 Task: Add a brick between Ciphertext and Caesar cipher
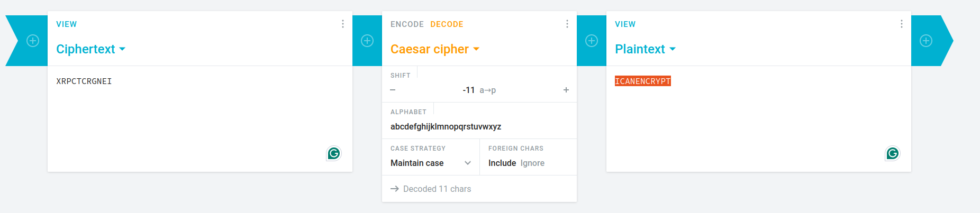pyautogui.click(x=367, y=41)
